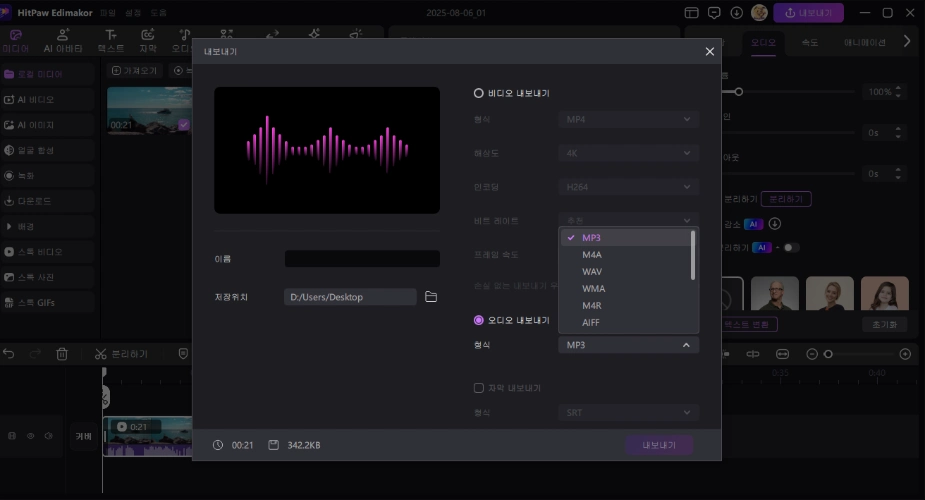Click the 가져오기 import button

pyautogui.click(x=135, y=71)
